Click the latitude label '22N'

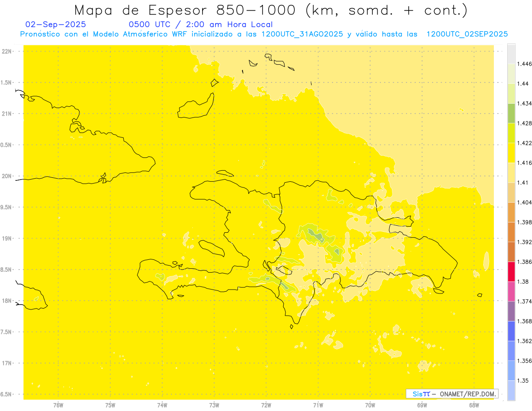click(x=7, y=51)
